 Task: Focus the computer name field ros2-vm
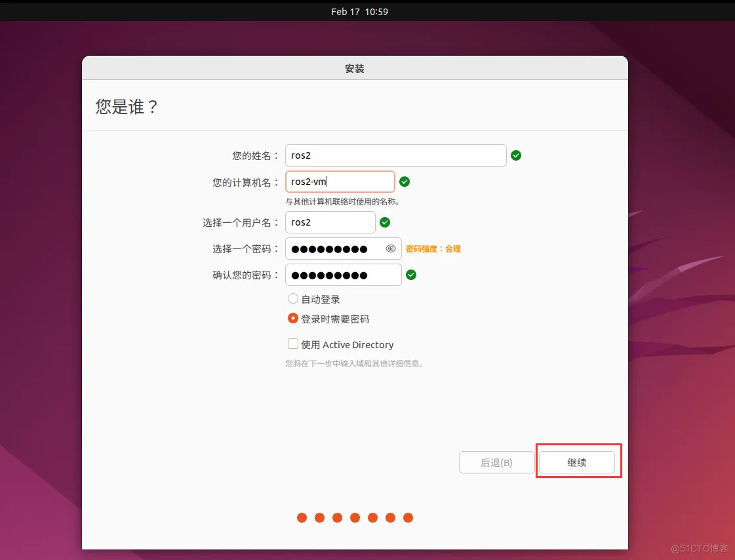pos(340,182)
